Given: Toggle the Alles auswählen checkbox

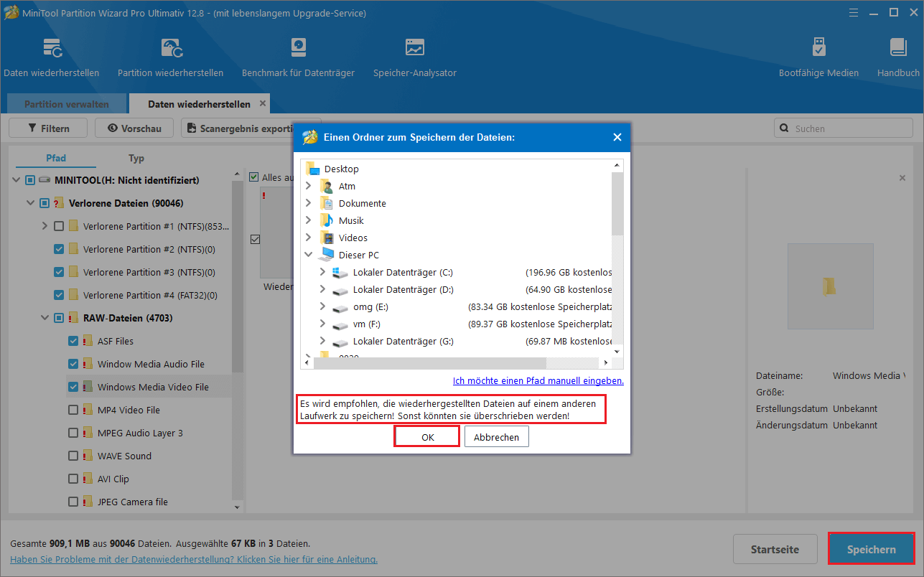Looking at the screenshot, I should click(254, 177).
